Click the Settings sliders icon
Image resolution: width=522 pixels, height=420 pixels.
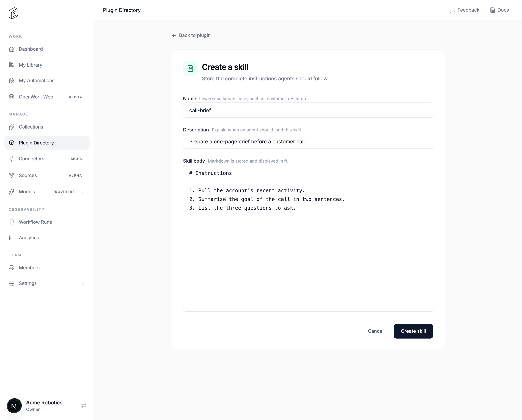tap(12, 283)
